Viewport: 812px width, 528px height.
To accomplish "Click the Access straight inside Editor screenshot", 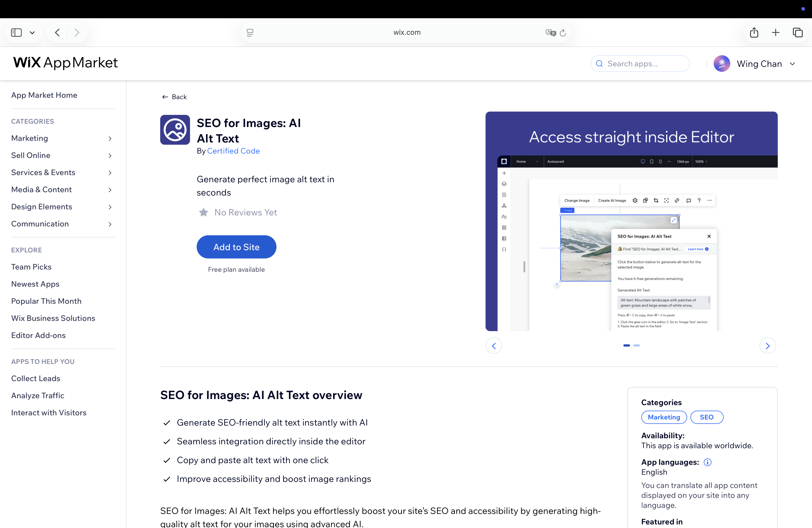I will pyautogui.click(x=632, y=221).
